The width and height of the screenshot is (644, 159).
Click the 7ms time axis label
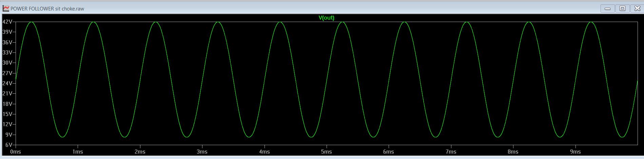[451, 152]
